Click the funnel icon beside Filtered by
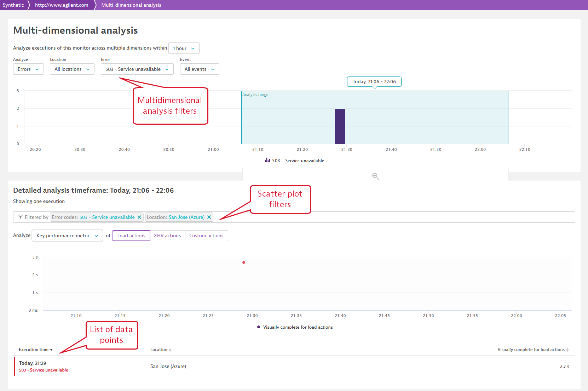 (21, 217)
